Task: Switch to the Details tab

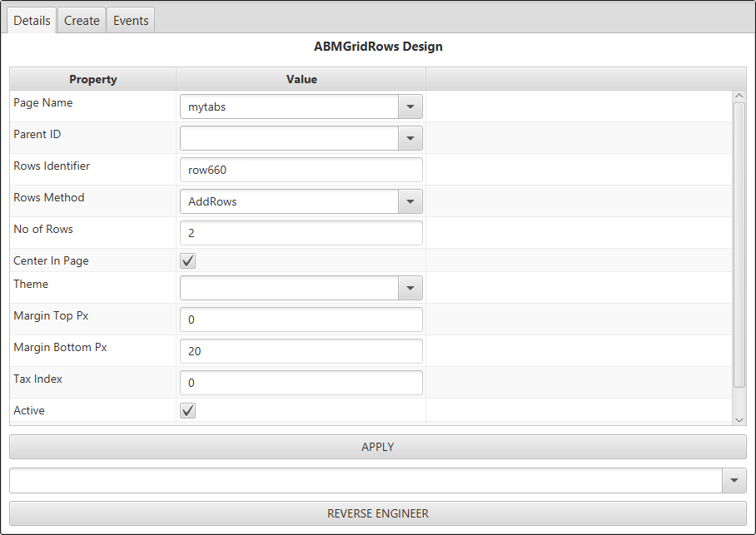Action: click(32, 21)
